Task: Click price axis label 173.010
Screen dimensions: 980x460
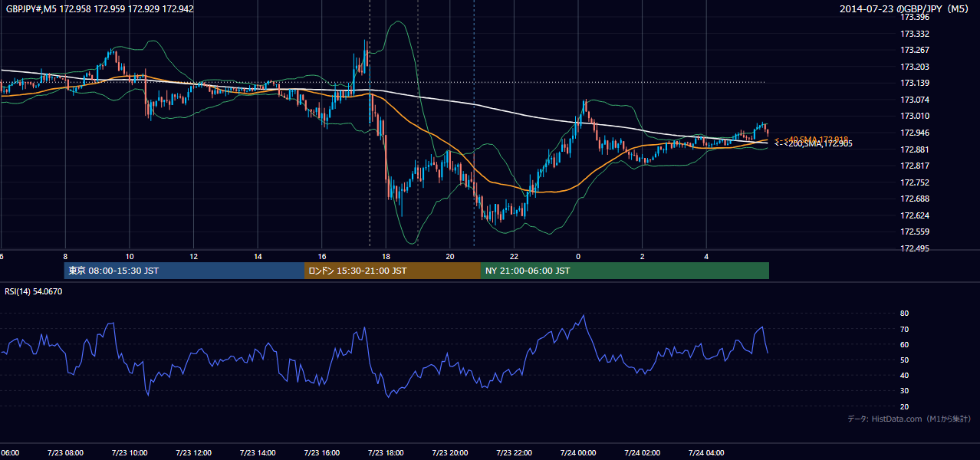Action: coord(914,116)
